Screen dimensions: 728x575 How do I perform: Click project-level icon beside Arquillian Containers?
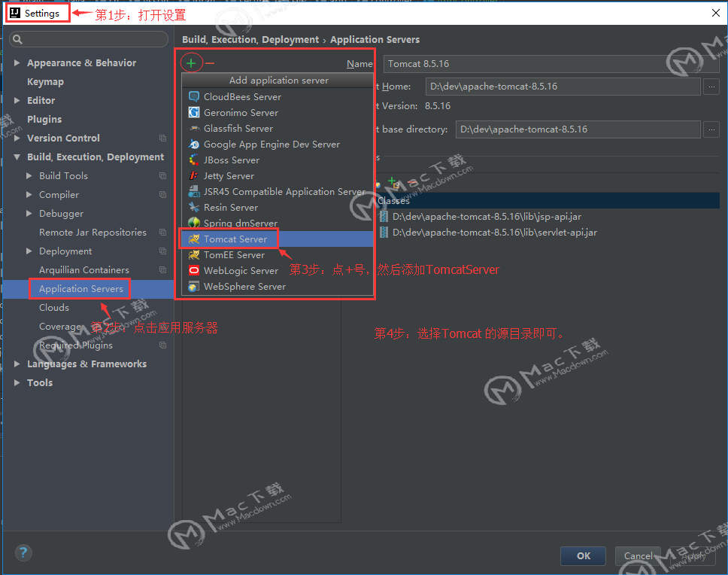pos(162,270)
